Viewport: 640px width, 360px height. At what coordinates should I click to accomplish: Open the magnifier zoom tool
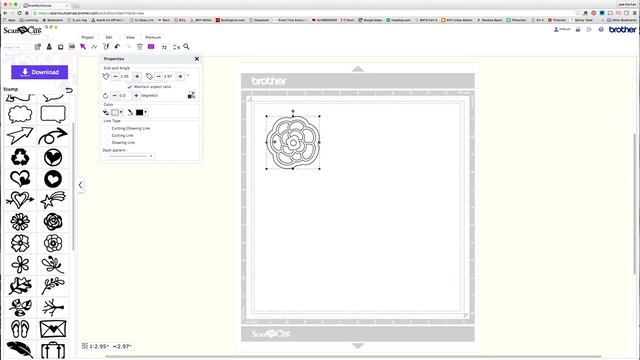186,47
